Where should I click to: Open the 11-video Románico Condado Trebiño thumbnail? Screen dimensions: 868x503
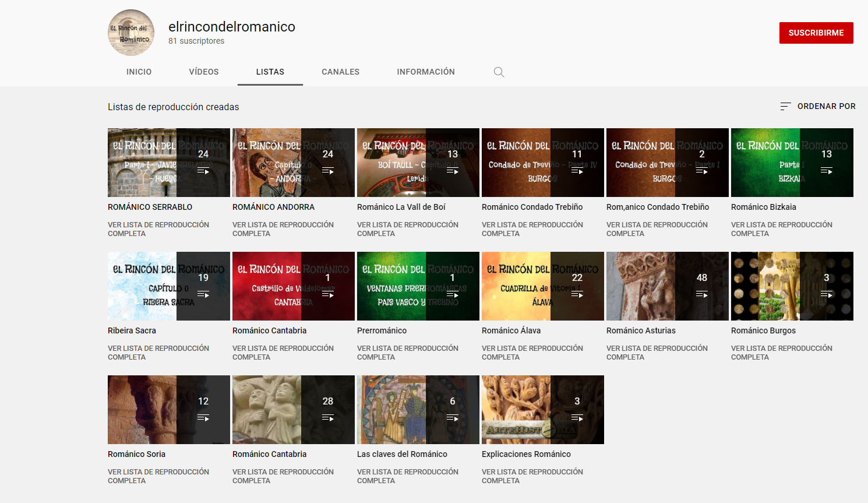click(543, 163)
